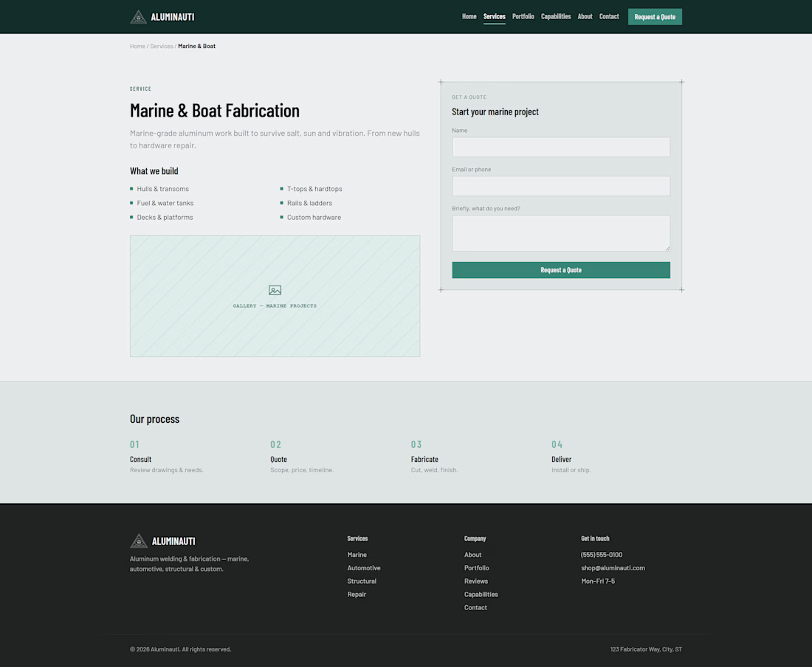
Task: Click footer Repair service link
Action: (357, 595)
